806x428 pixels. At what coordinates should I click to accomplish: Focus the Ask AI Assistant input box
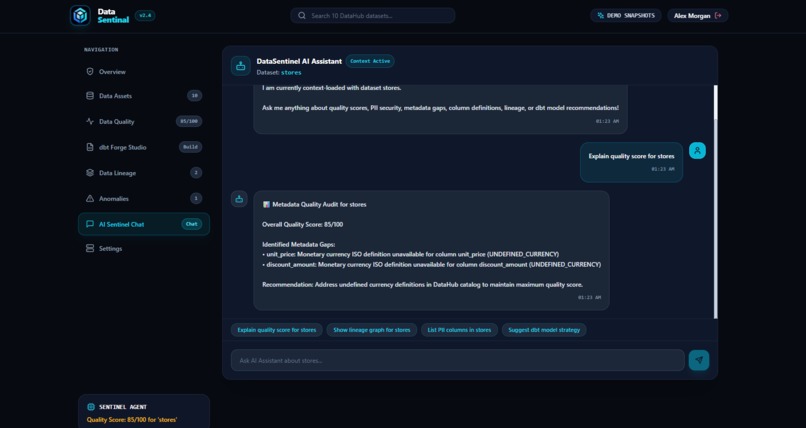tap(457, 360)
